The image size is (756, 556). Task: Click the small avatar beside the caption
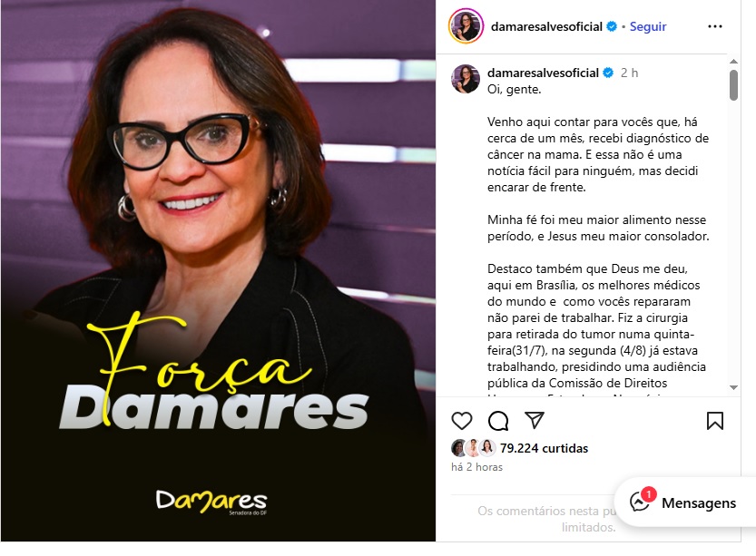[x=466, y=79]
